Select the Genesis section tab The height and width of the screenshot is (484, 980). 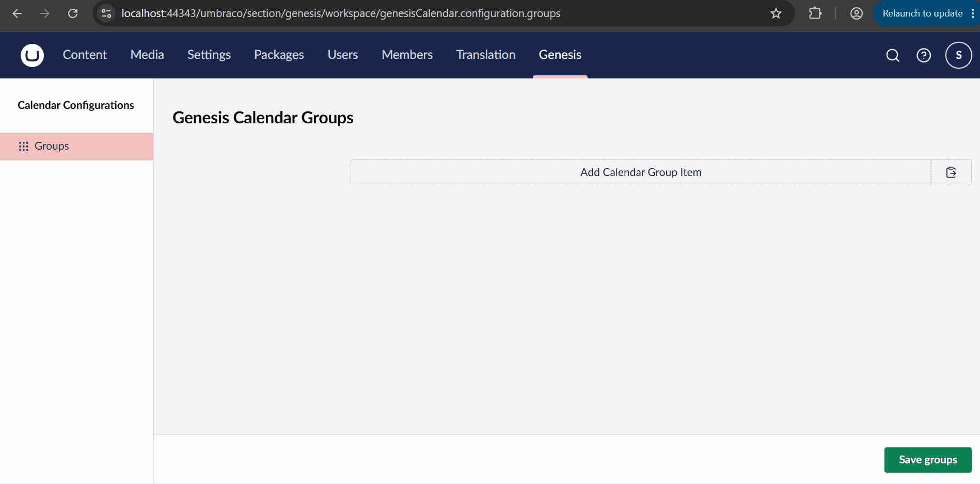pos(560,55)
